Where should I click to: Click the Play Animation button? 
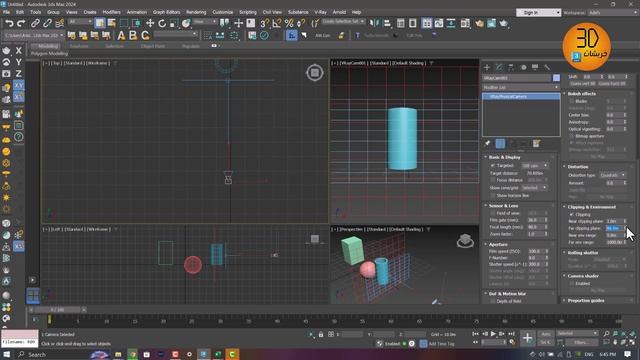493,334
